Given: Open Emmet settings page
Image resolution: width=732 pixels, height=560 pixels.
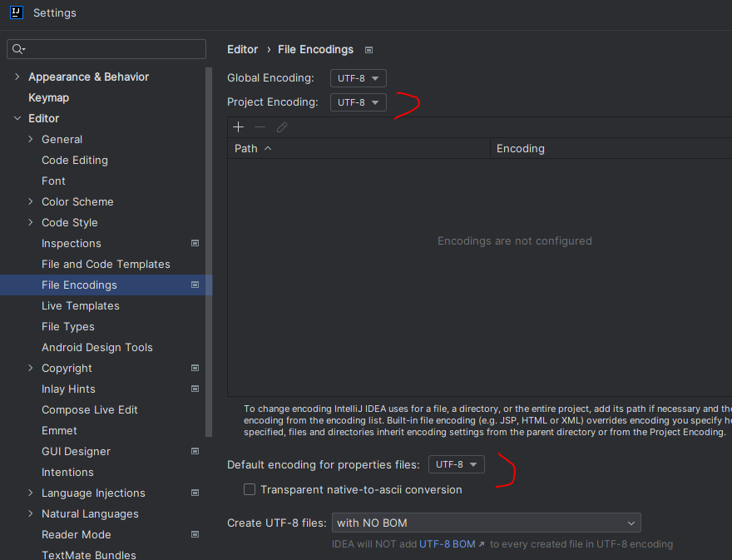Looking at the screenshot, I should [x=59, y=431].
